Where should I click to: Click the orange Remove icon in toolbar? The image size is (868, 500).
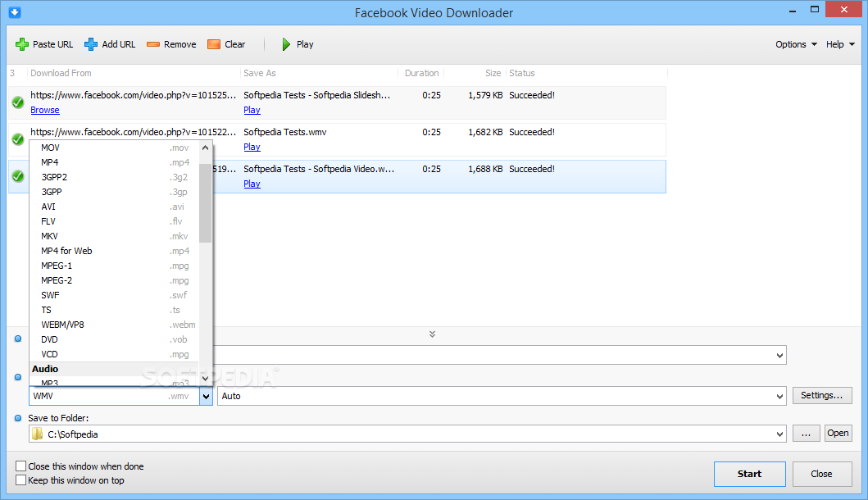[x=152, y=44]
